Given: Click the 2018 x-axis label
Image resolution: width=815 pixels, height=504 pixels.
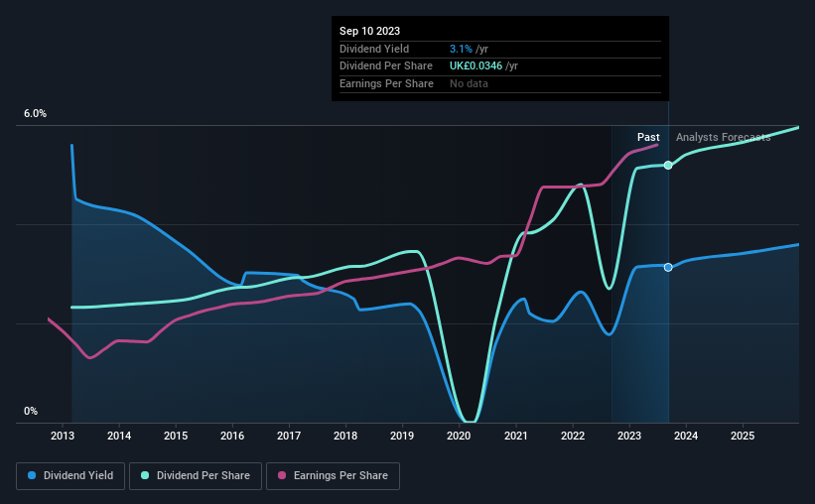Looking at the screenshot, I should [345, 436].
